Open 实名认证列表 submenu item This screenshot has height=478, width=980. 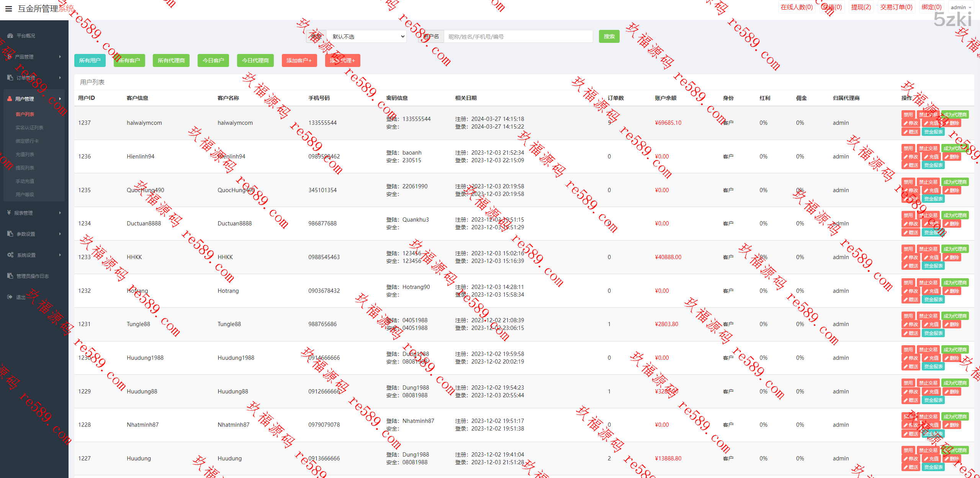(x=29, y=127)
